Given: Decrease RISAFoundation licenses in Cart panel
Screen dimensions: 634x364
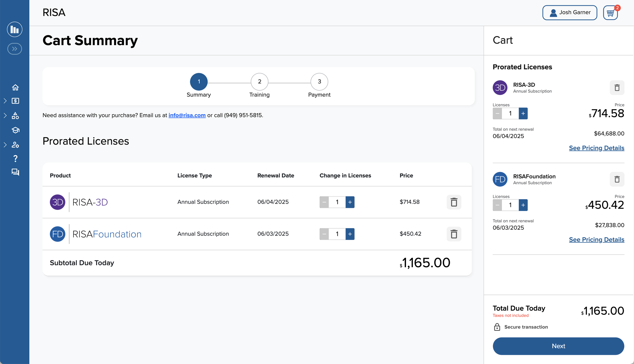Looking at the screenshot, I should pyautogui.click(x=497, y=205).
